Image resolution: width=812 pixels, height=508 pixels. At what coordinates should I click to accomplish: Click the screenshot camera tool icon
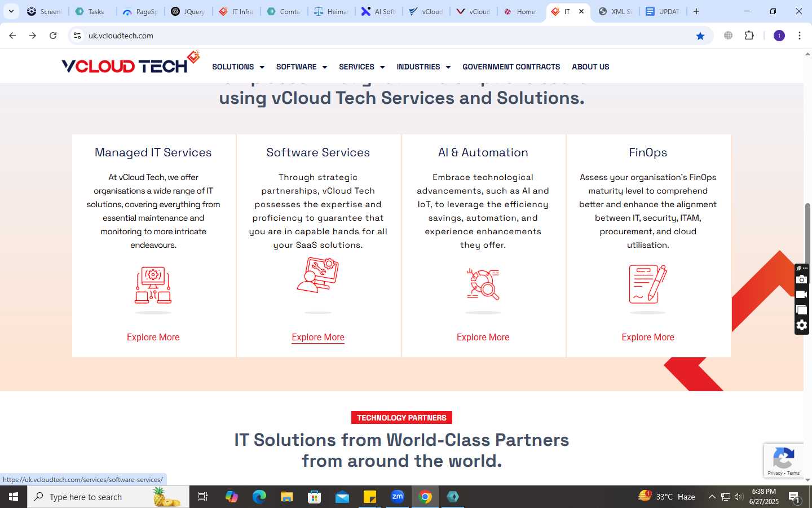coord(801,279)
